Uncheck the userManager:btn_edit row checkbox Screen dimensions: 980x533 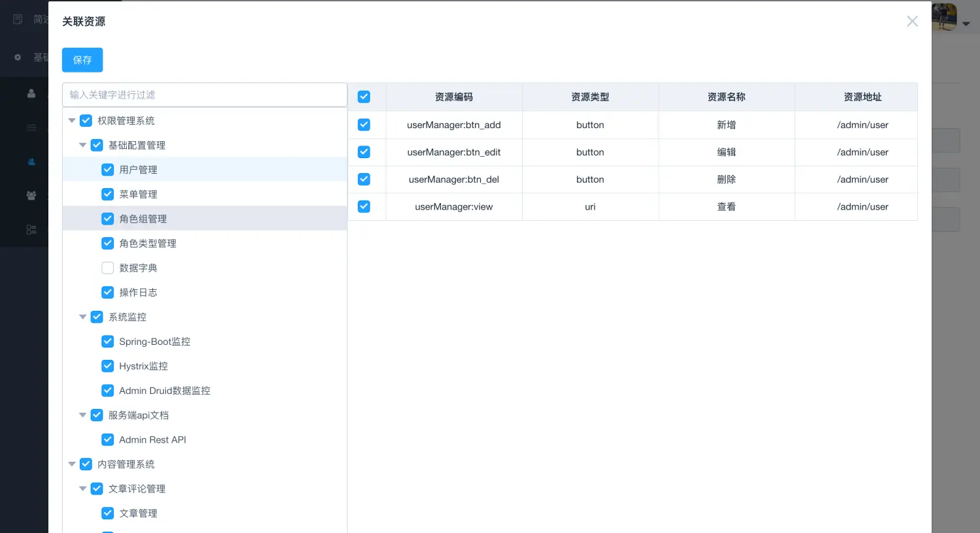point(364,152)
